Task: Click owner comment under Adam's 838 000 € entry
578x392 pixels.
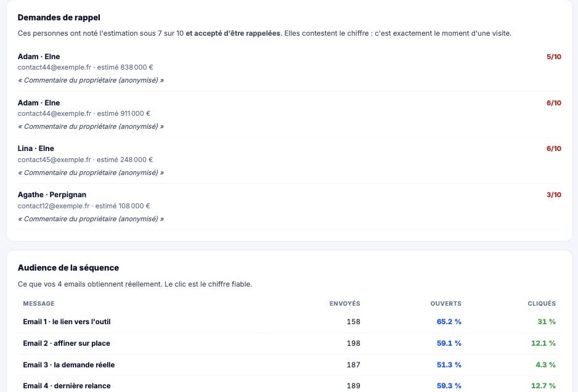Action: [x=91, y=80]
